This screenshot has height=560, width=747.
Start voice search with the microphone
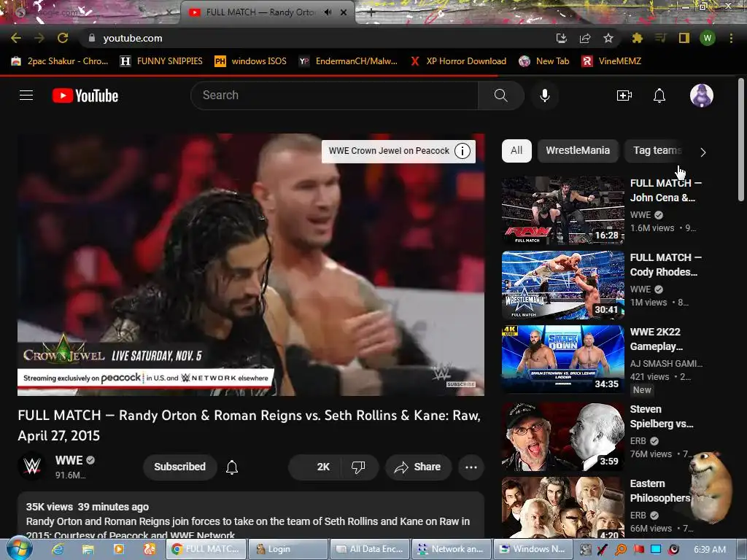(544, 96)
